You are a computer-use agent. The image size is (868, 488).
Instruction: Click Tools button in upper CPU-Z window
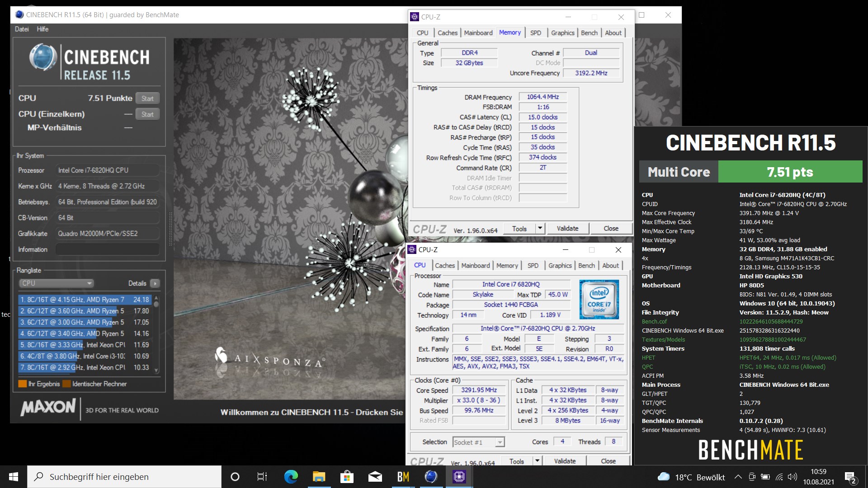pyautogui.click(x=519, y=229)
